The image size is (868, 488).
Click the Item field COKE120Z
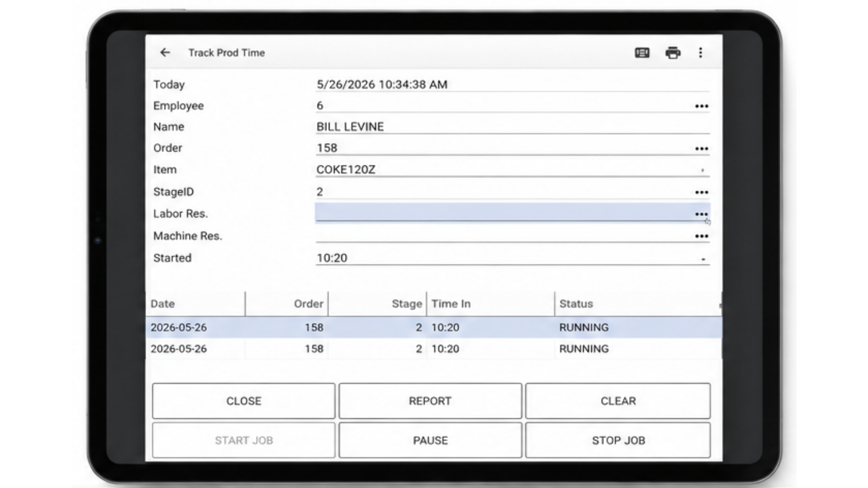513,169
